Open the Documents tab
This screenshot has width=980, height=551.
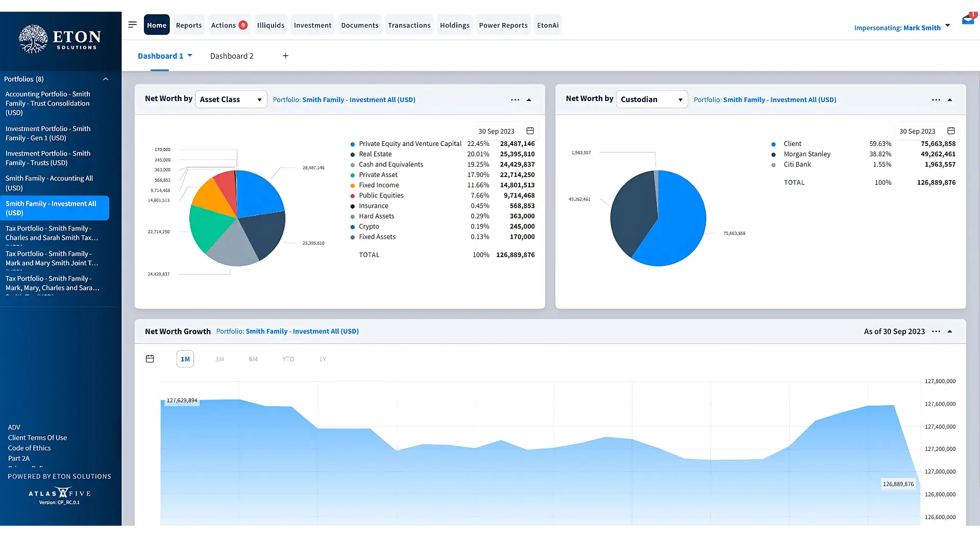(x=360, y=25)
